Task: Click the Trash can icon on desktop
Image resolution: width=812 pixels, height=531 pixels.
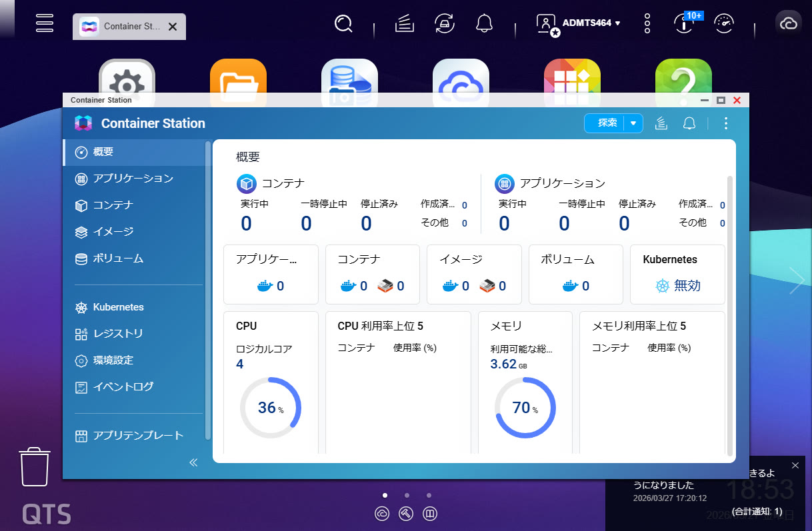Action: (34, 468)
